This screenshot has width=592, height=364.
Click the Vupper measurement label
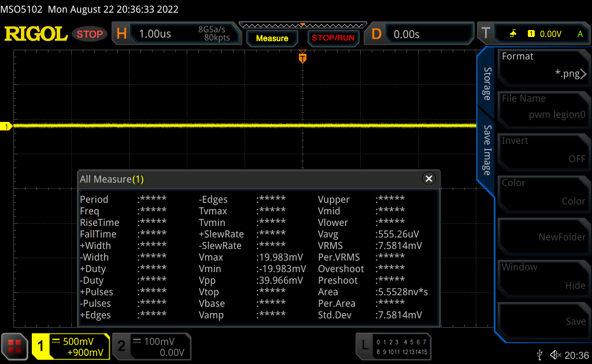coord(334,200)
